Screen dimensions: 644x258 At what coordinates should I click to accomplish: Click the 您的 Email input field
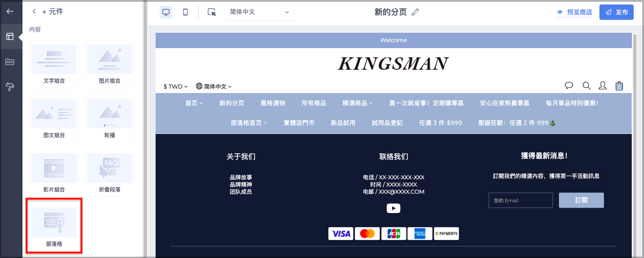pyautogui.click(x=521, y=200)
